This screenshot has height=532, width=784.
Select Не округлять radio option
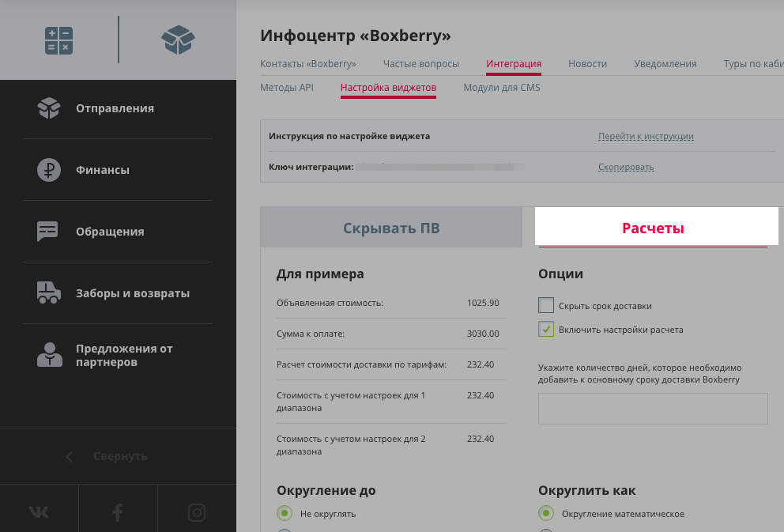tap(285, 513)
